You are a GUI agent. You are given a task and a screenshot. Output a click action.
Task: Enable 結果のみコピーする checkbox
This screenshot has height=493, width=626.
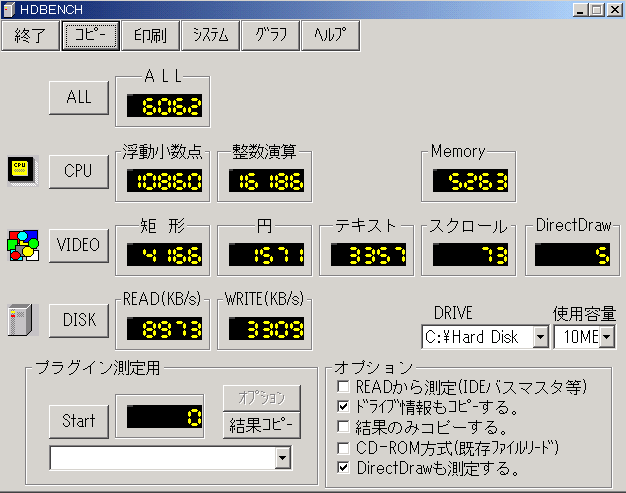pyautogui.click(x=343, y=427)
